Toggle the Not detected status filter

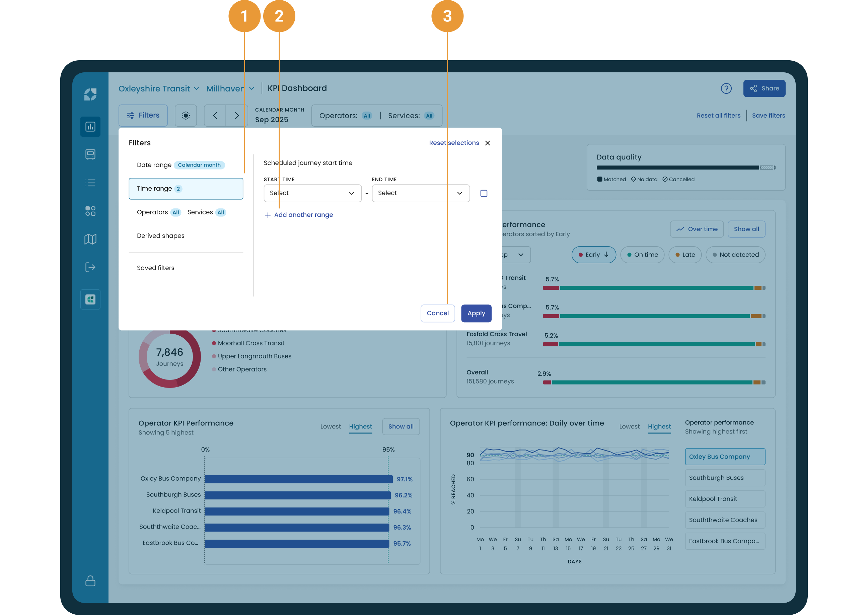[x=735, y=255]
